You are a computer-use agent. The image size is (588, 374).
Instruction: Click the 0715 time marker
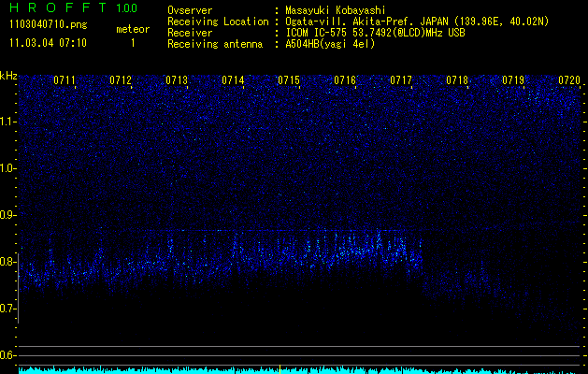[x=289, y=80]
